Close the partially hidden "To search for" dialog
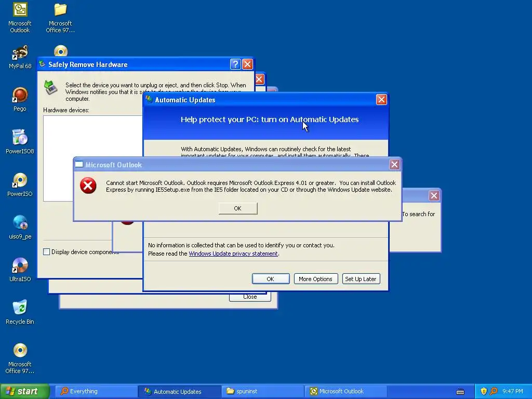Image resolution: width=532 pixels, height=399 pixels. (x=434, y=195)
